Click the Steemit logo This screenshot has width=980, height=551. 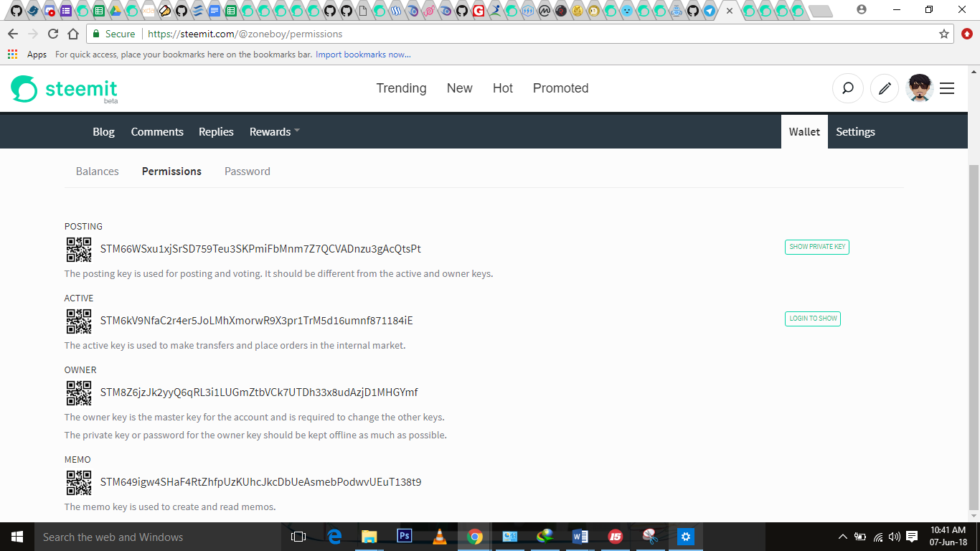(x=64, y=89)
